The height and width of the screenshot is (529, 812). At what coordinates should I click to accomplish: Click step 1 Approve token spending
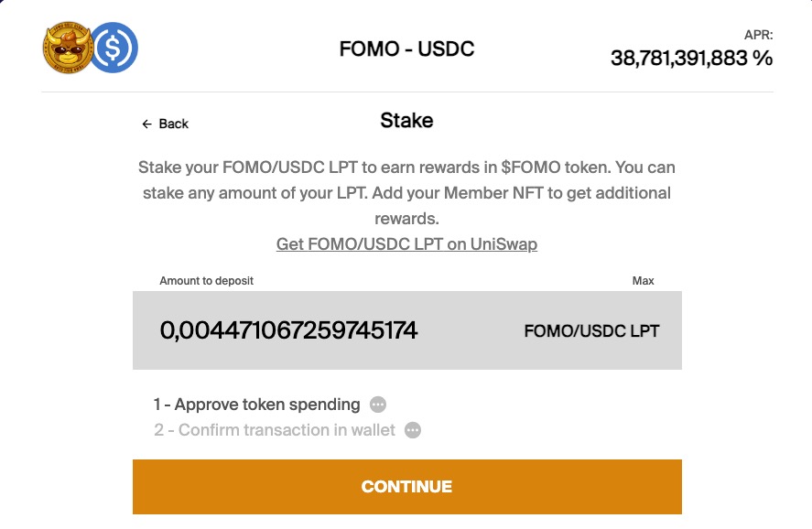coord(257,405)
